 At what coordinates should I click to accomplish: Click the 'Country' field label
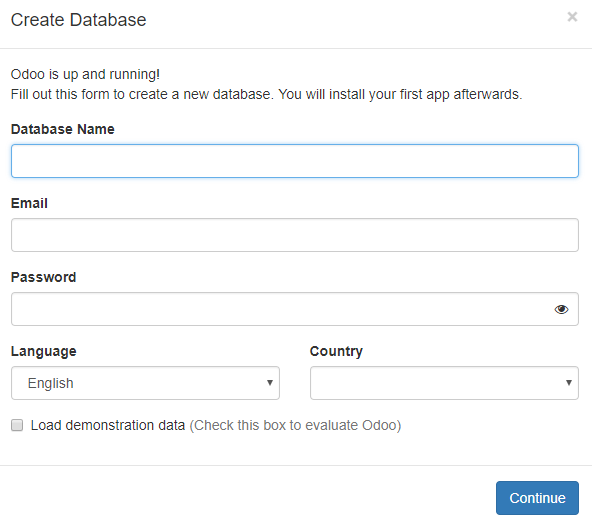point(336,351)
